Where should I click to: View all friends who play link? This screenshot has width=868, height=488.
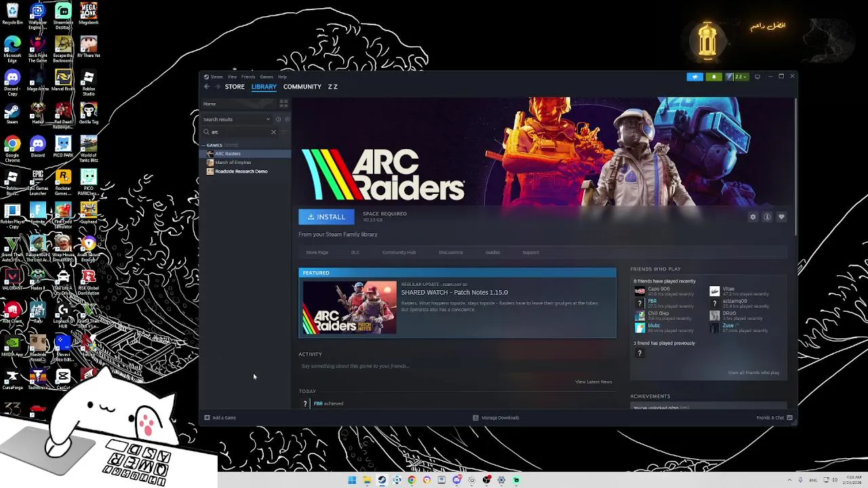pyautogui.click(x=753, y=373)
